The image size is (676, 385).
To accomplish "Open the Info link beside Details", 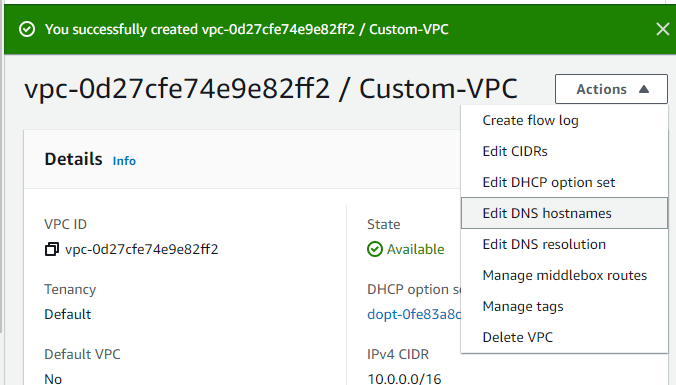I will click(x=124, y=161).
